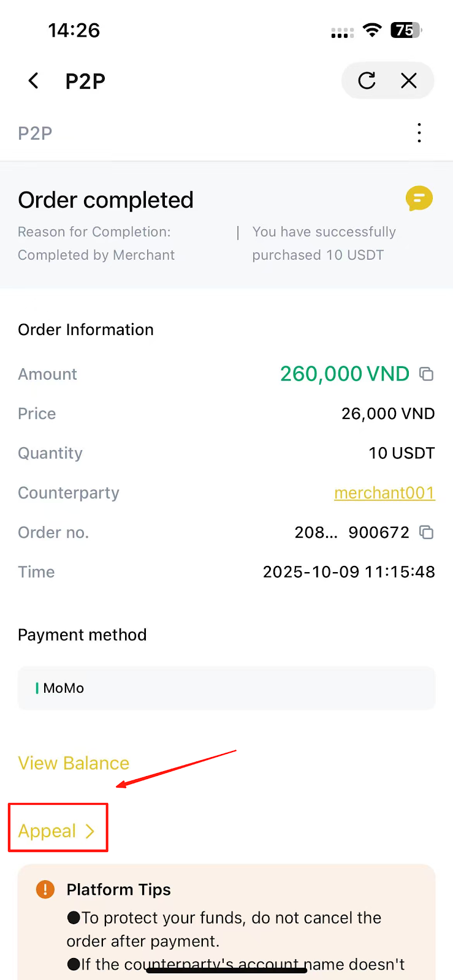Tap the Wi-Fi icon in status bar

371,30
